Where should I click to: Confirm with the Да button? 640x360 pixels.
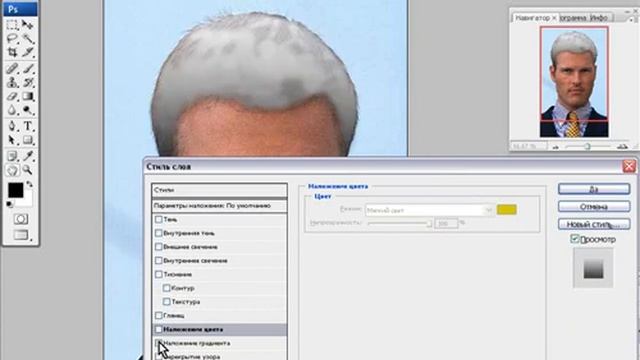[x=594, y=189]
